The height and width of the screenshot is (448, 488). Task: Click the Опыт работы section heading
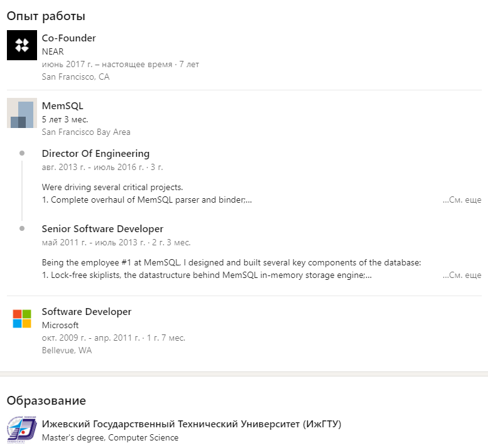[x=46, y=16]
